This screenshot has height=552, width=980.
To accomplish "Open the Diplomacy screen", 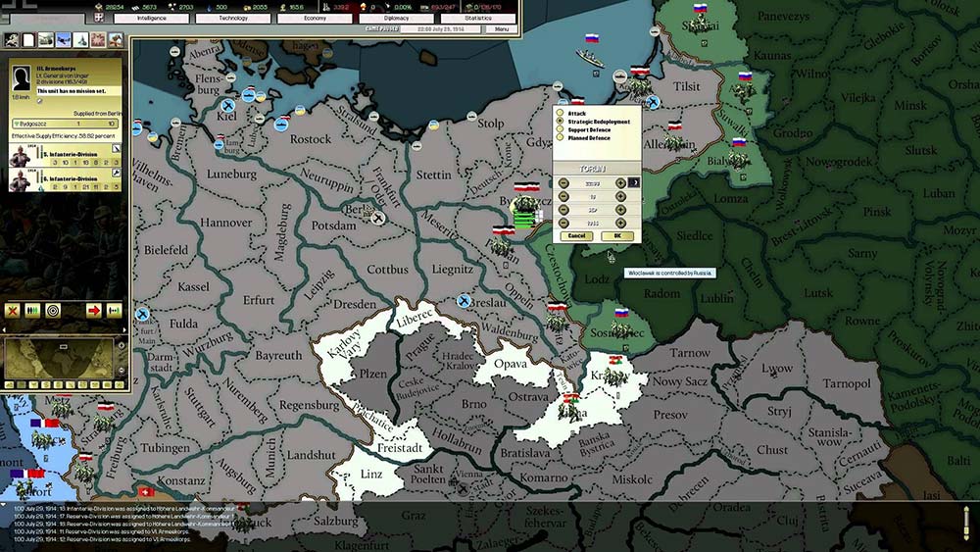I will point(396,18).
